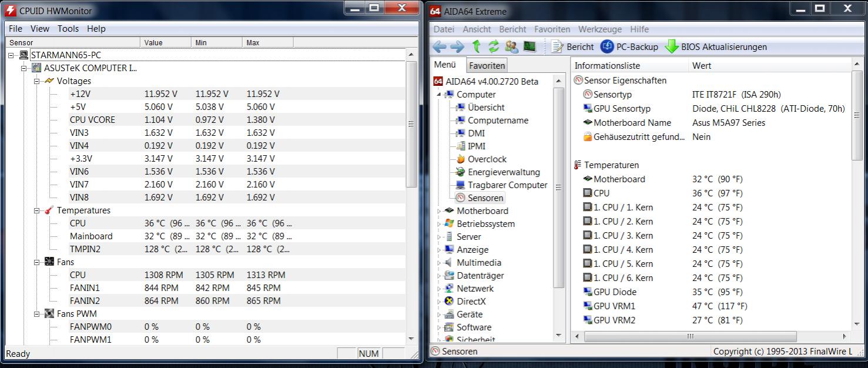This screenshot has height=368, width=868.
Task: Select the Netzwerk tree item
Action: (475, 288)
